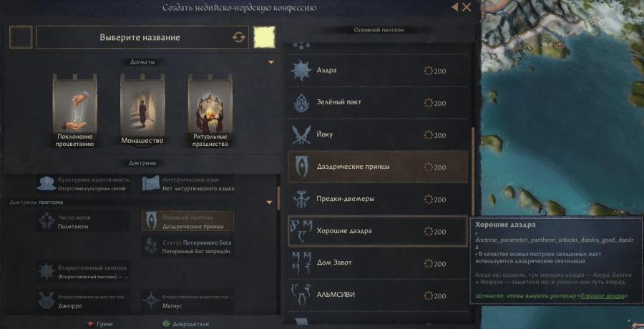This screenshot has height=329, width=644.
Task: Click the АЛЬМСИВИ glyph icon
Action: point(301,295)
